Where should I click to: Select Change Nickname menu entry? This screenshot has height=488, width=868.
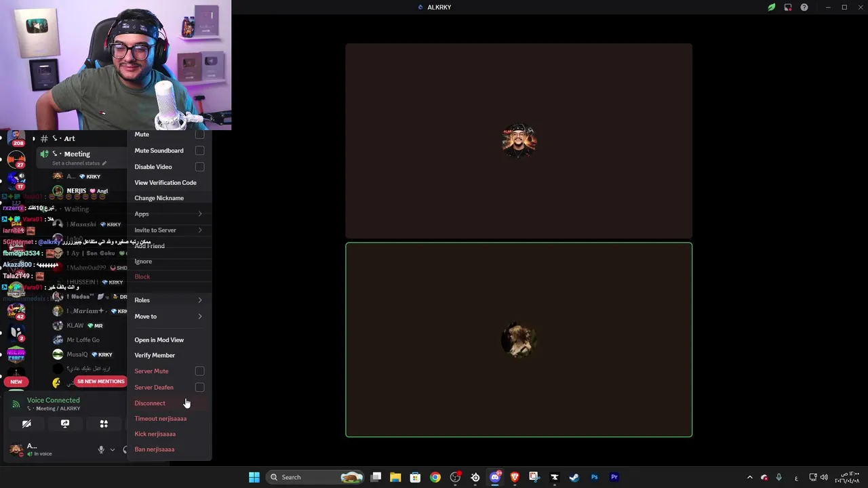169,198
